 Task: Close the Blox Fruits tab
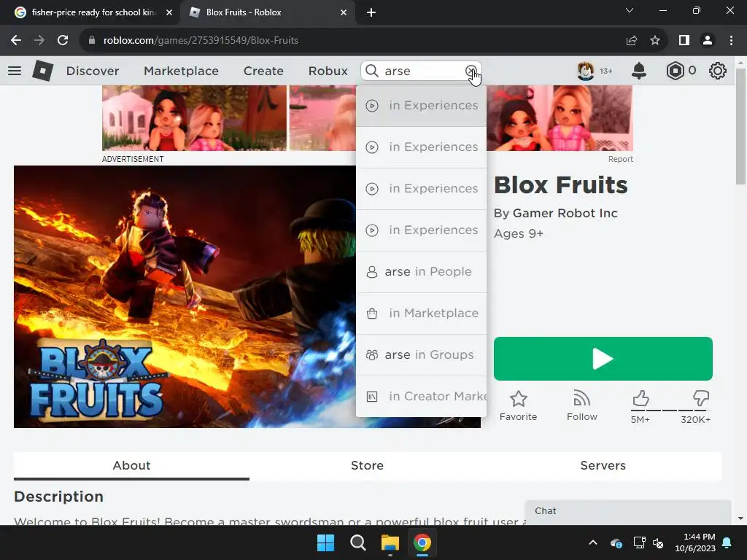click(344, 12)
